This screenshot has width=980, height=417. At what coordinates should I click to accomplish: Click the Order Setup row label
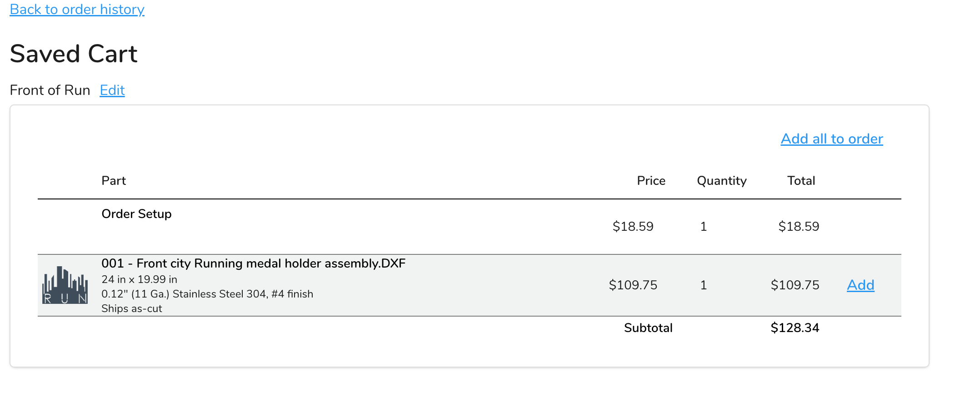136,213
